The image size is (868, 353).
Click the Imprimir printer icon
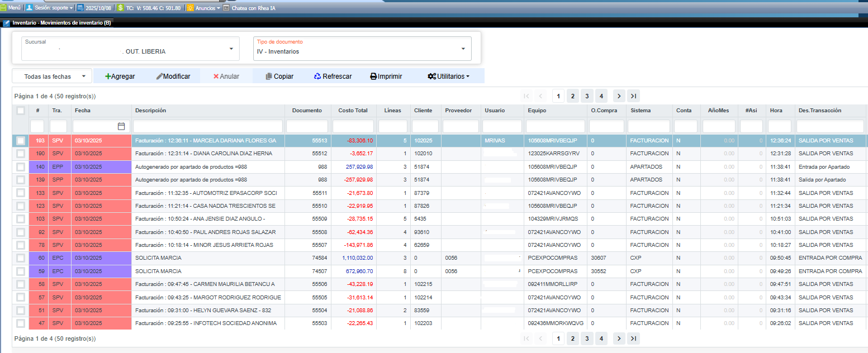(x=373, y=77)
